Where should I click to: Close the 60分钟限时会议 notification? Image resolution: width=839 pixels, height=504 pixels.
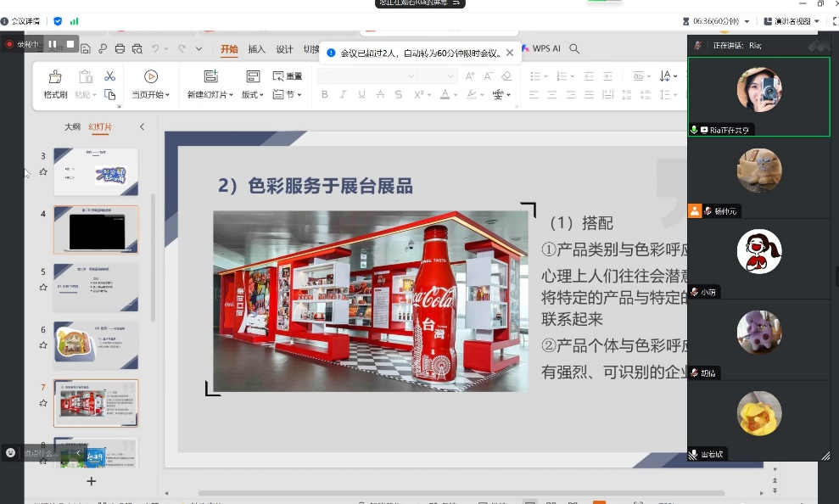[x=510, y=53]
